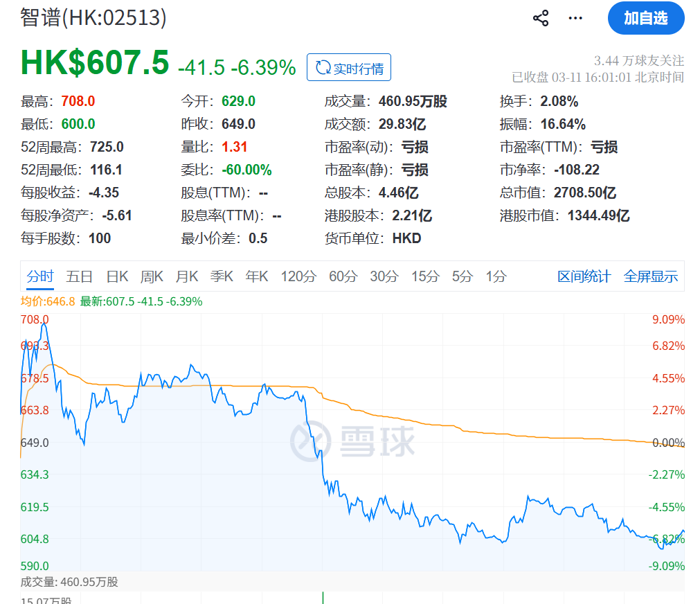Switch to the 年K chart tab

coord(257,276)
